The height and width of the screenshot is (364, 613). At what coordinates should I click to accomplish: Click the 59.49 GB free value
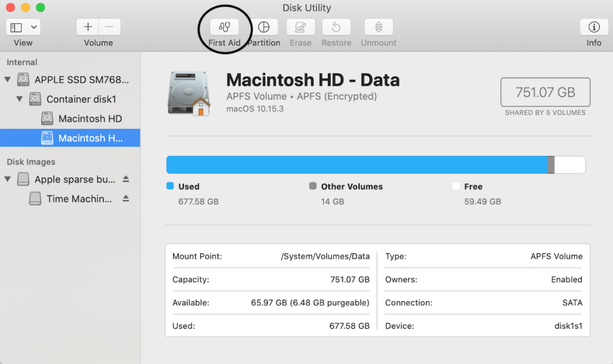point(482,202)
